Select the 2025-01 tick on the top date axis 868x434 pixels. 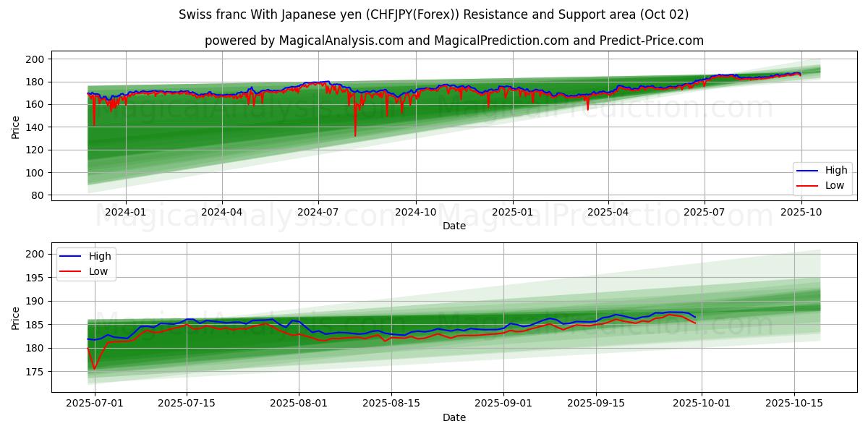point(512,212)
